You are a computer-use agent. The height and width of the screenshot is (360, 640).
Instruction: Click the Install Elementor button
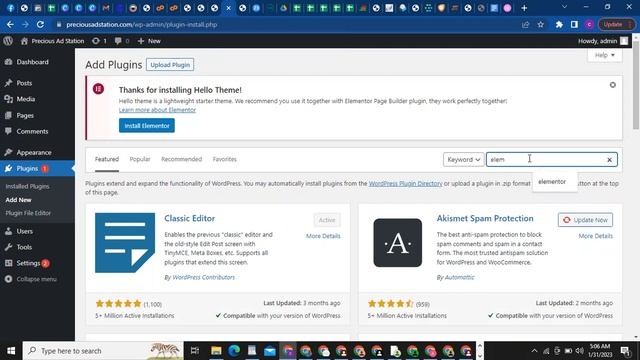click(147, 126)
